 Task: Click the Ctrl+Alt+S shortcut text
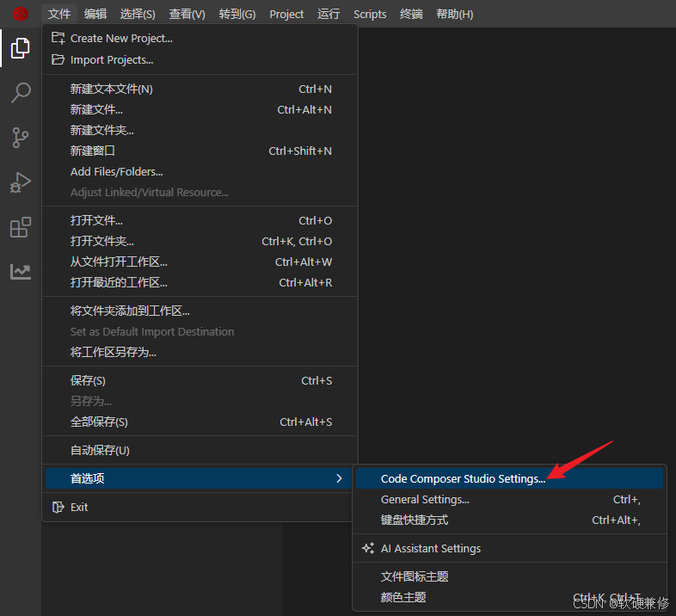[305, 422]
